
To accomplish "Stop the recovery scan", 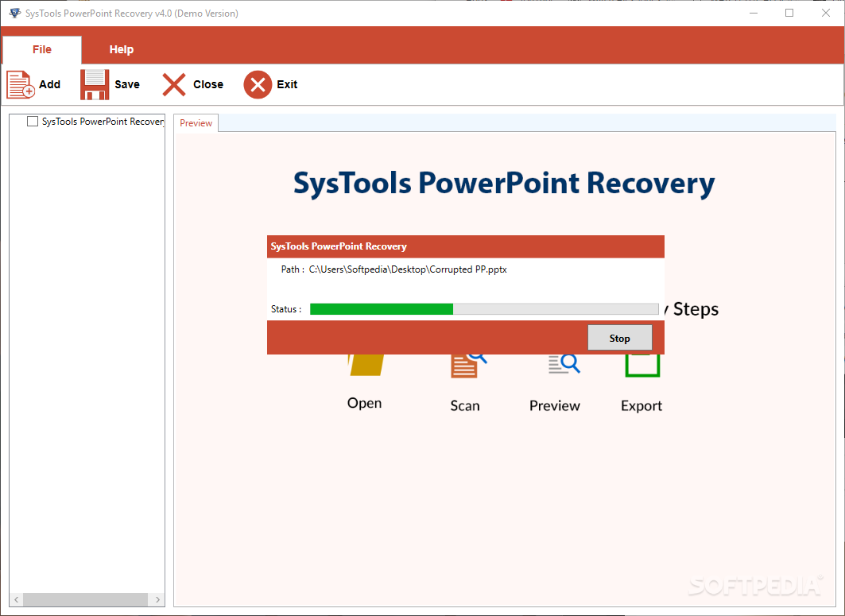I will click(x=620, y=338).
